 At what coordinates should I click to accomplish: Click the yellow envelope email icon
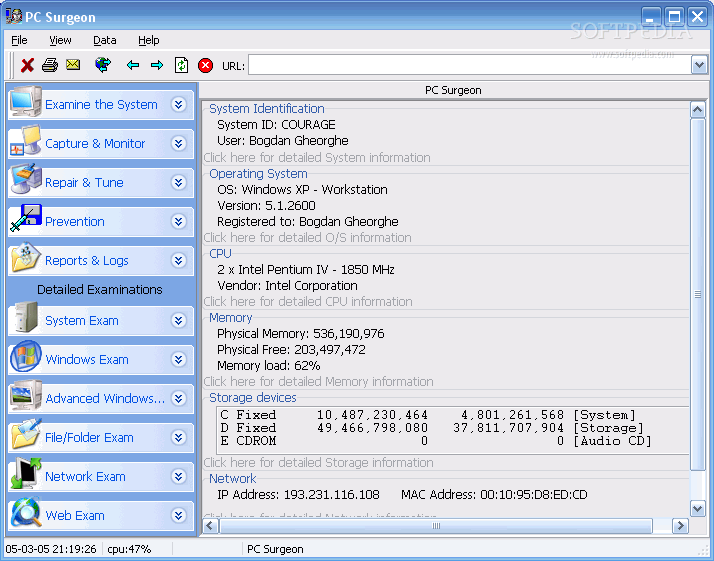(x=73, y=64)
